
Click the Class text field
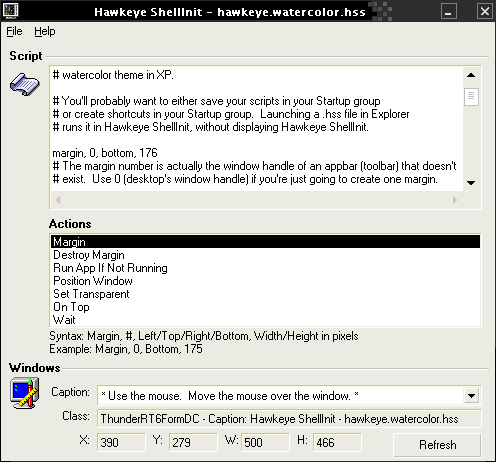tap(289, 419)
